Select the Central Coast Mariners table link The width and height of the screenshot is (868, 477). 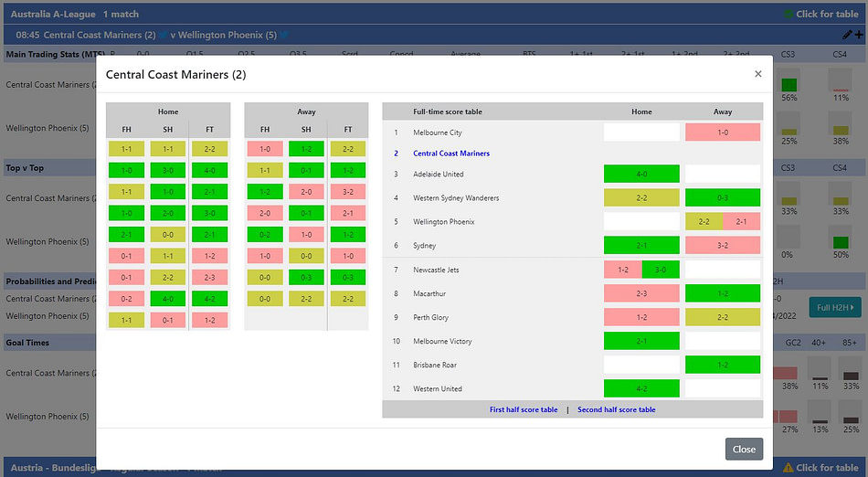451,154
